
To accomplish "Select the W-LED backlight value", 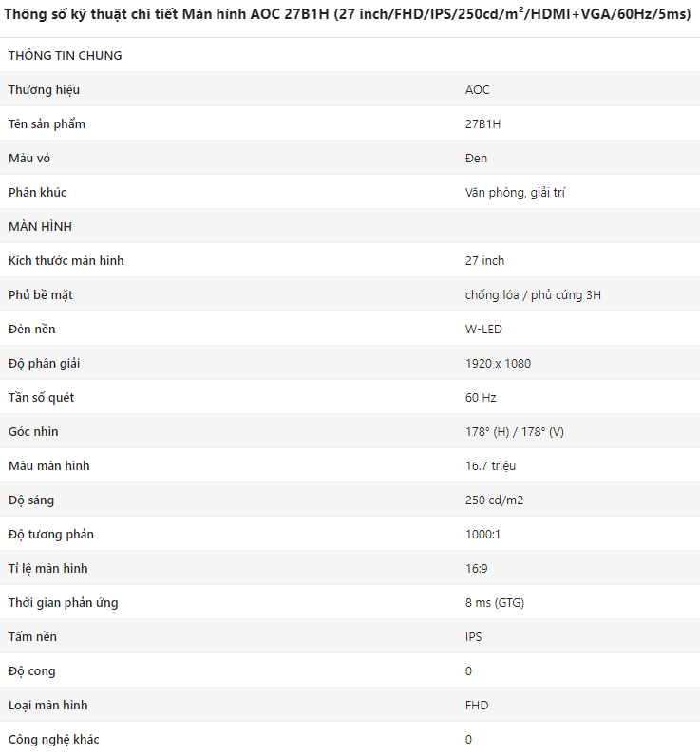I will coord(483,329).
